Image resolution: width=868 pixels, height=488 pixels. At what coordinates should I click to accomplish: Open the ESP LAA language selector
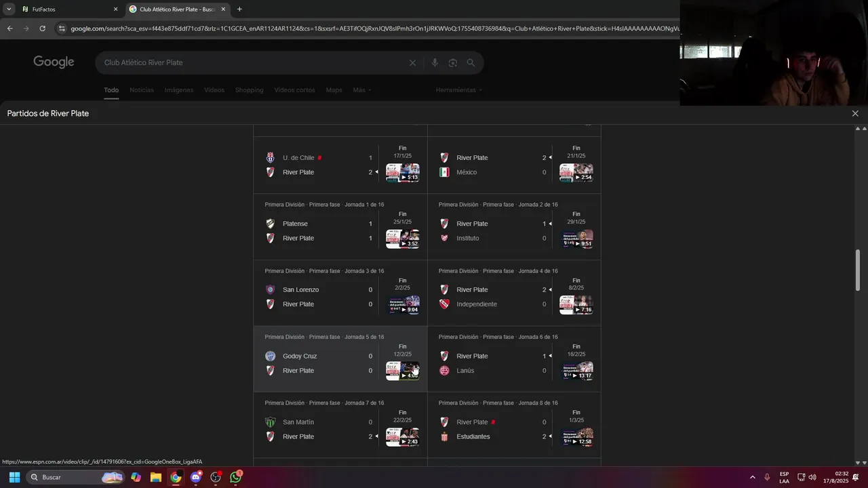(x=784, y=477)
